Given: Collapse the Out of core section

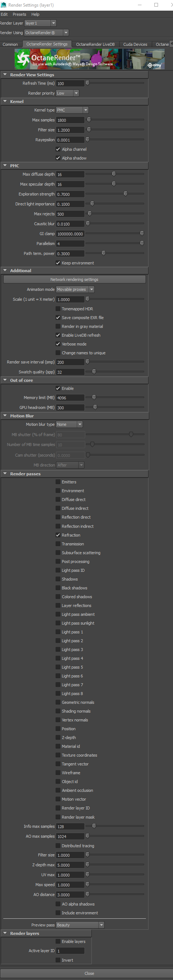Looking at the screenshot, I should (5, 380).
